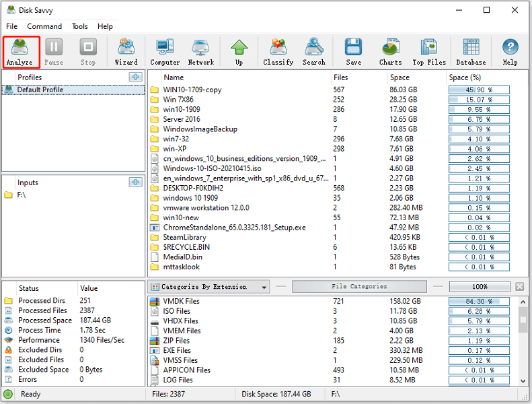Open the Network search icon

tap(200, 52)
